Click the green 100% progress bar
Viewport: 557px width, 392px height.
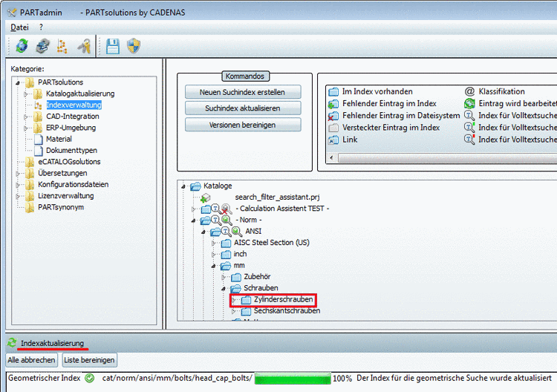pos(293,379)
